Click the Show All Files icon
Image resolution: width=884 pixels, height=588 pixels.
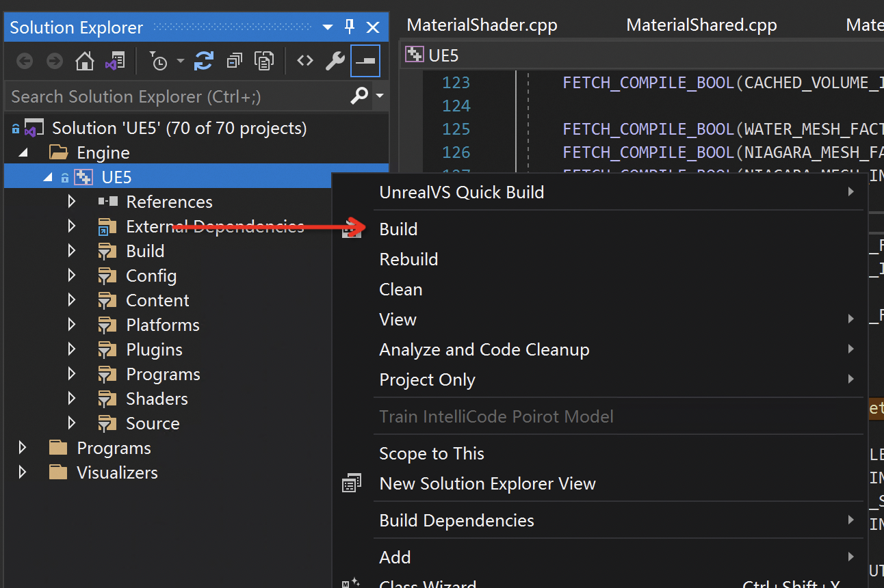(x=264, y=62)
